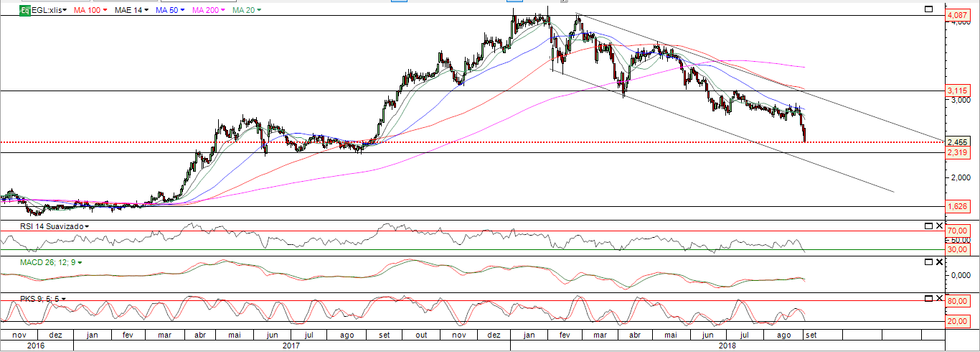Maximize the MACD indicator panel
The image size is (980, 352).
point(928,262)
